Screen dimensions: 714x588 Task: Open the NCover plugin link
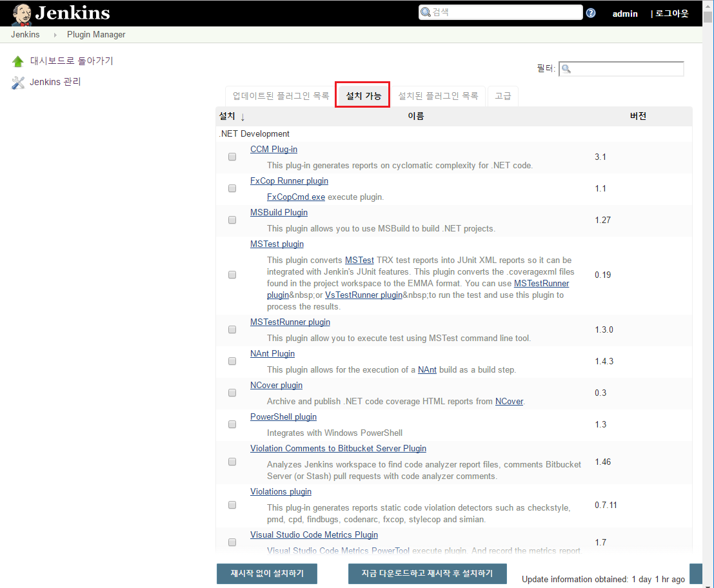pos(277,386)
